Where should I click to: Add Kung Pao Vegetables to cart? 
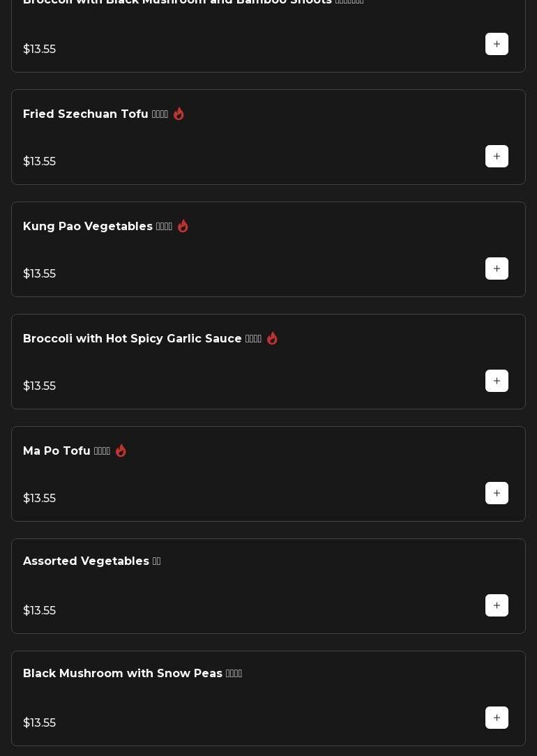(497, 269)
